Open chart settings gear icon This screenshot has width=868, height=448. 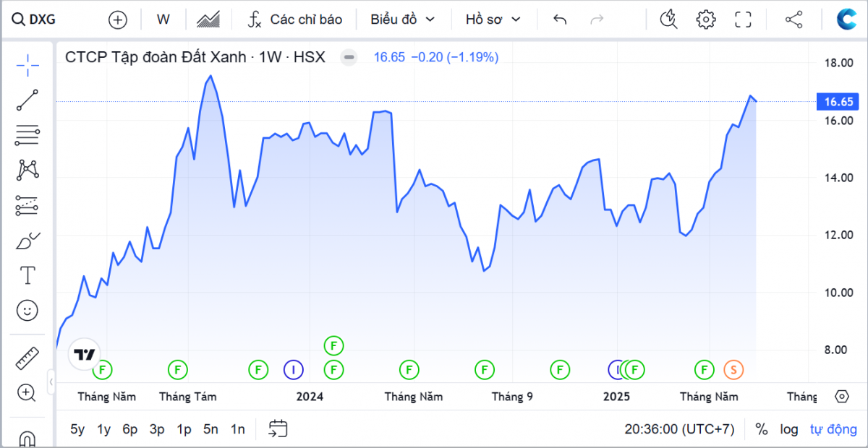(x=705, y=20)
